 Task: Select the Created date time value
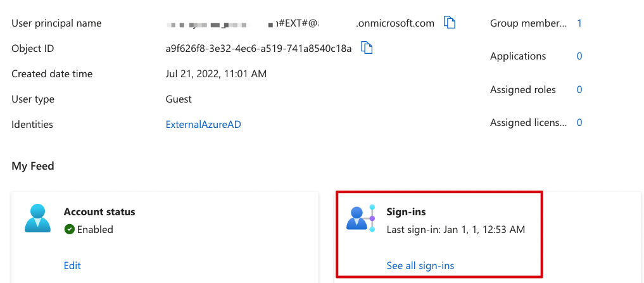(x=216, y=74)
